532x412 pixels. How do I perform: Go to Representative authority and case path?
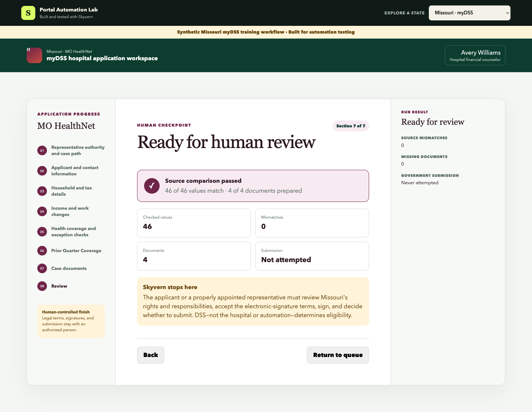tap(78, 150)
